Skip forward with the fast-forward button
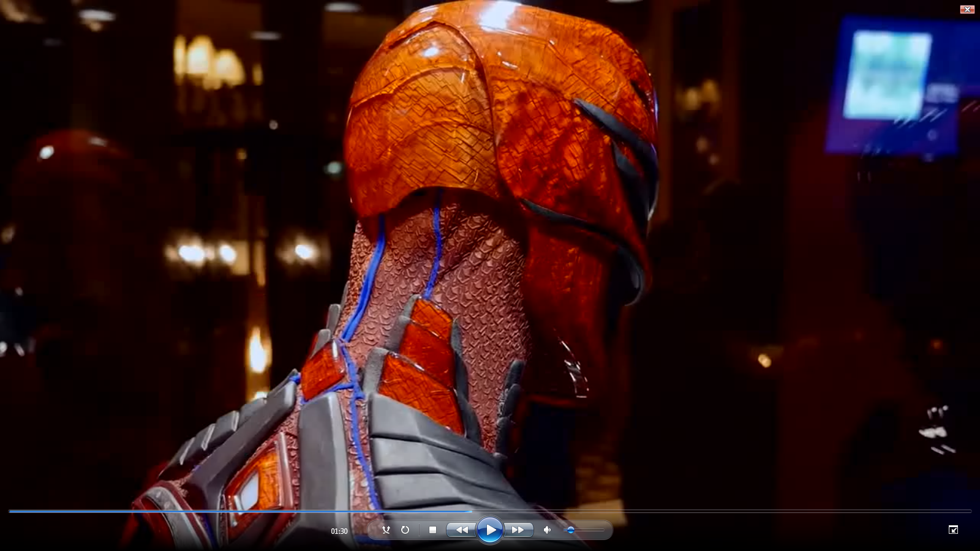The image size is (980, 551). [518, 530]
